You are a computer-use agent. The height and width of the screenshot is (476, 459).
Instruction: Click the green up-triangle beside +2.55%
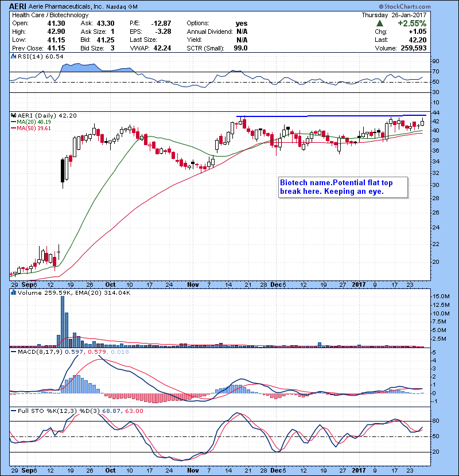[379, 24]
